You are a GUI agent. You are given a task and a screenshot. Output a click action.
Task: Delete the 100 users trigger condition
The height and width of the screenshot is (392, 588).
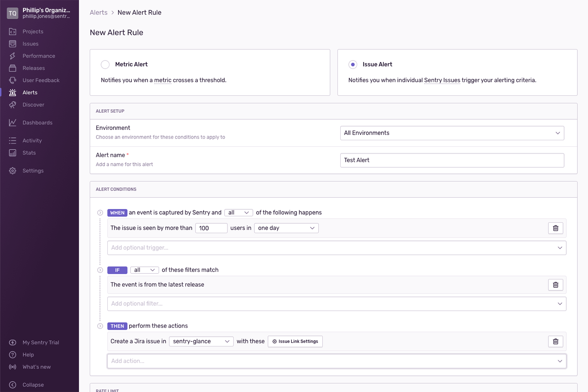(555, 228)
